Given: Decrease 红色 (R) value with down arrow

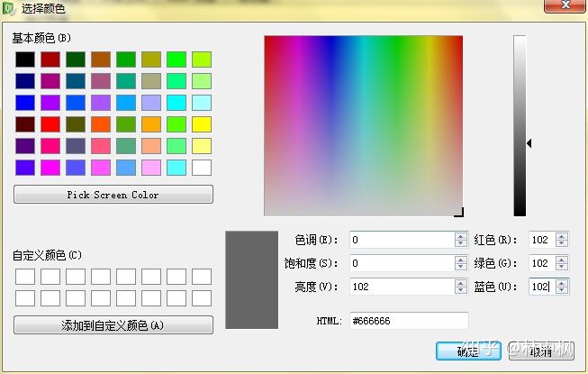Looking at the screenshot, I should click(x=562, y=243).
